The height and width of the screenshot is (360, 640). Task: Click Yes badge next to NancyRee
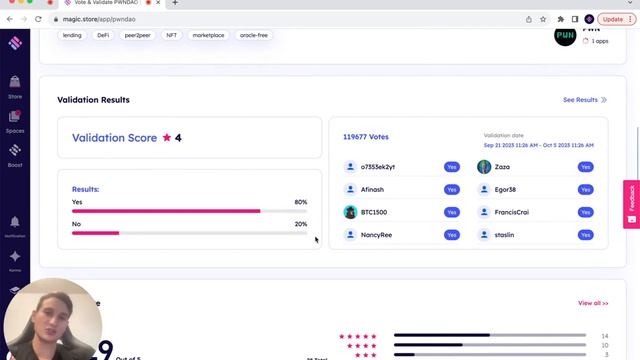tap(451, 235)
